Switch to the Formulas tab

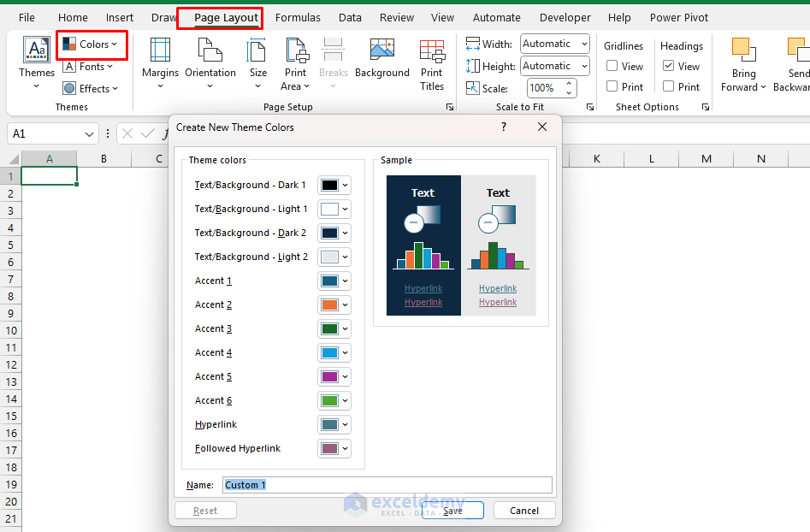[x=298, y=17]
